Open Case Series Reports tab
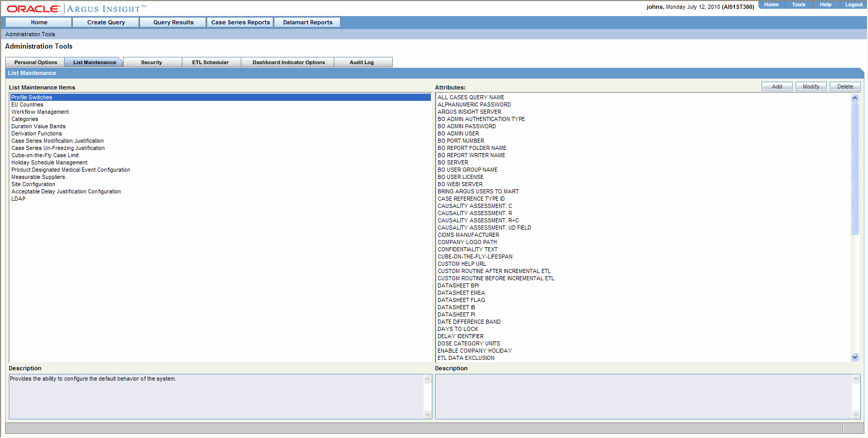This screenshot has width=868, height=438. (x=240, y=22)
